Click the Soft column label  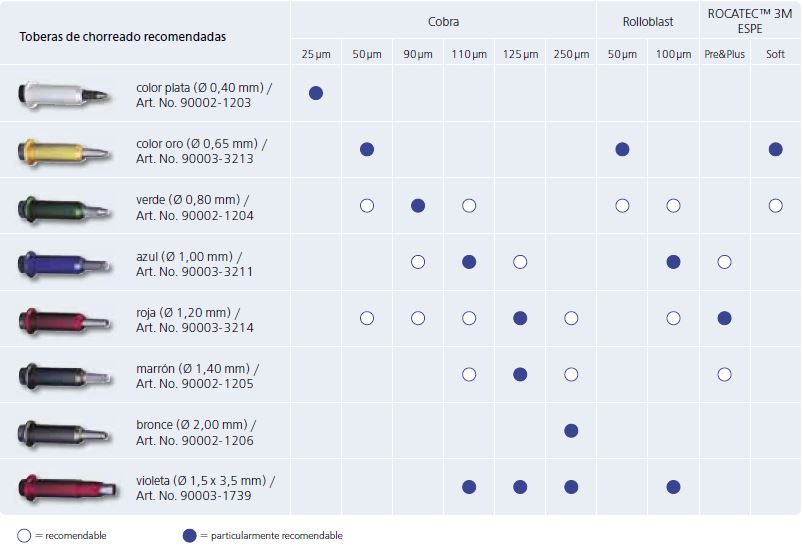[x=775, y=54]
